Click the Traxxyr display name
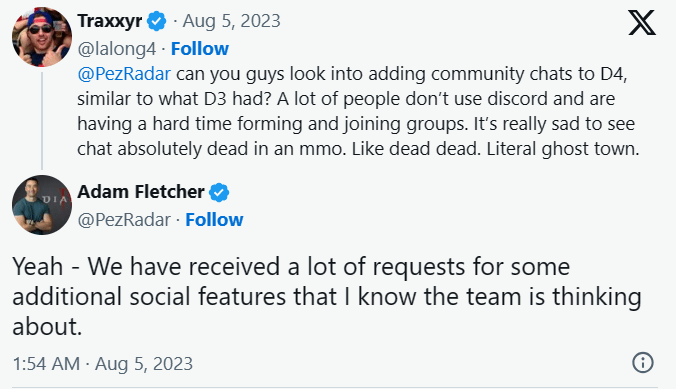The height and width of the screenshot is (389, 676). 110,21
